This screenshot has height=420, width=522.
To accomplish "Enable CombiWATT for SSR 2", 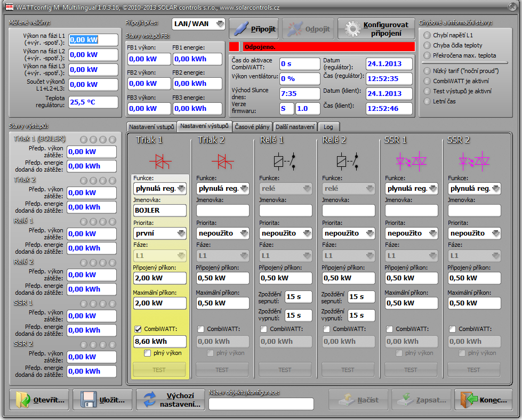I will pyautogui.click(x=453, y=329).
